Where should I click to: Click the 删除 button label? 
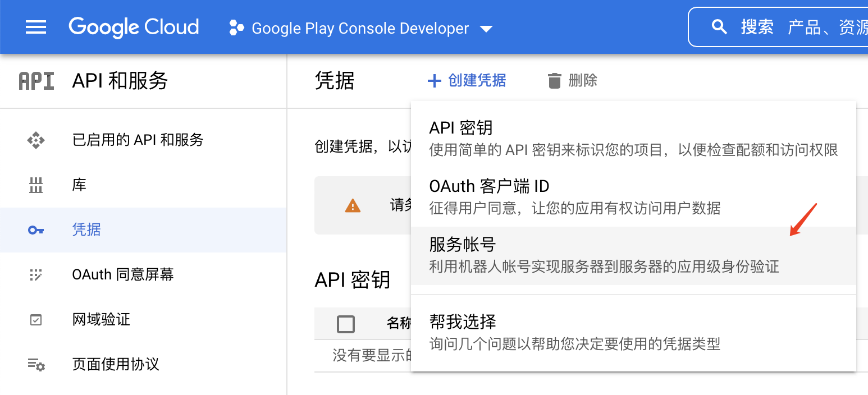pyautogui.click(x=583, y=81)
